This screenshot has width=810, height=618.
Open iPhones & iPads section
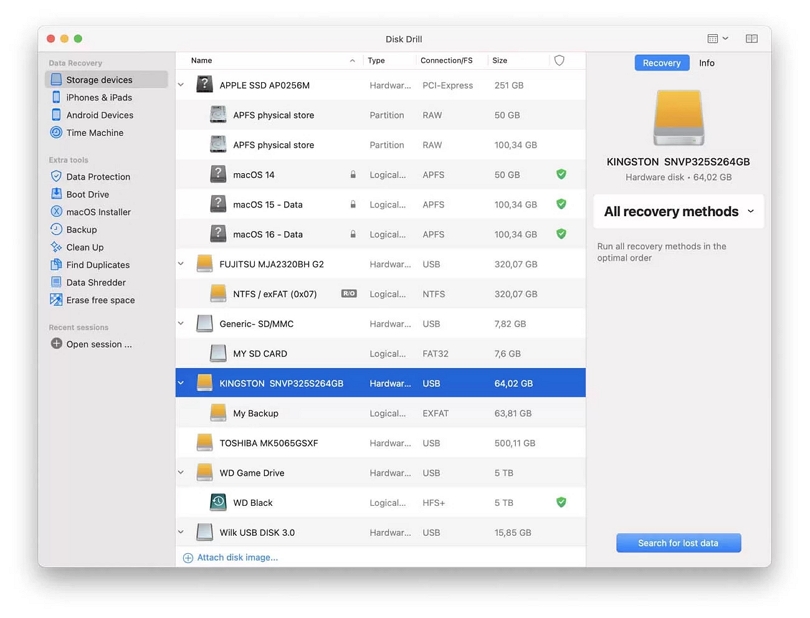pos(99,98)
